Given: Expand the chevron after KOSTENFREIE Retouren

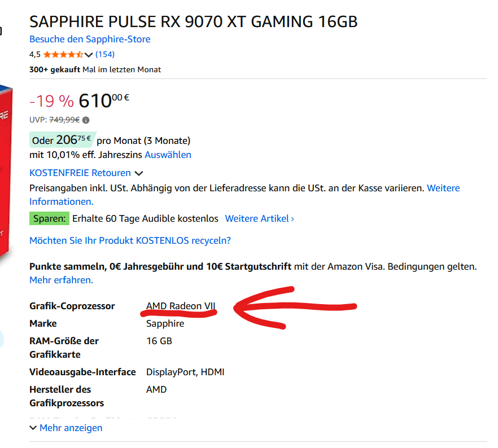Looking at the screenshot, I should pyautogui.click(x=138, y=174).
